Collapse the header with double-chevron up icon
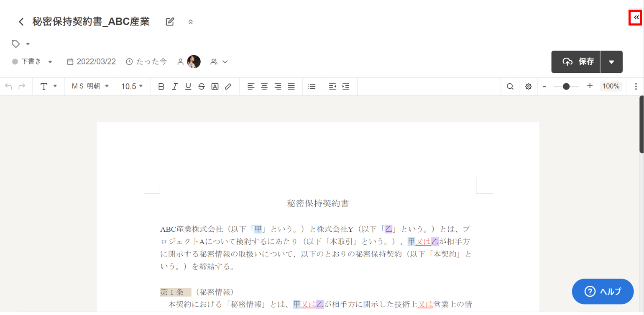Screen dimensions: 644x315 pos(191,22)
